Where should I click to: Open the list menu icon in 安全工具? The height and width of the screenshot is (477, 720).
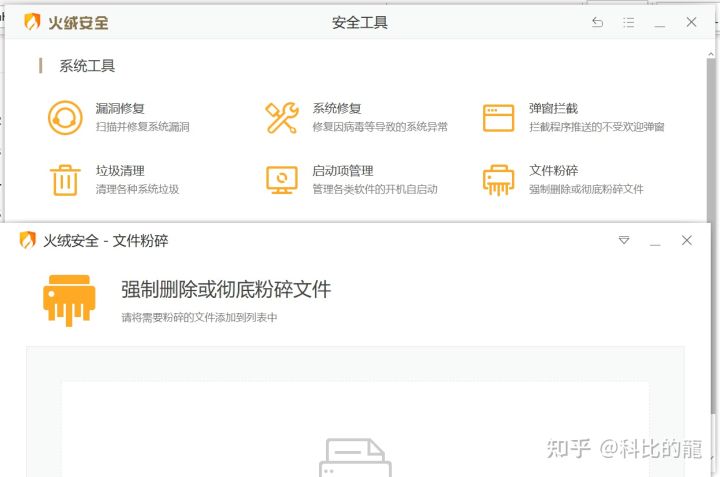[x=628, y=22]
